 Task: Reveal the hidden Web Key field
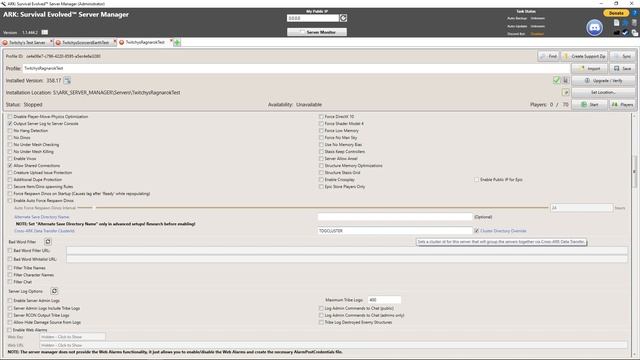[x=73, y=337]
